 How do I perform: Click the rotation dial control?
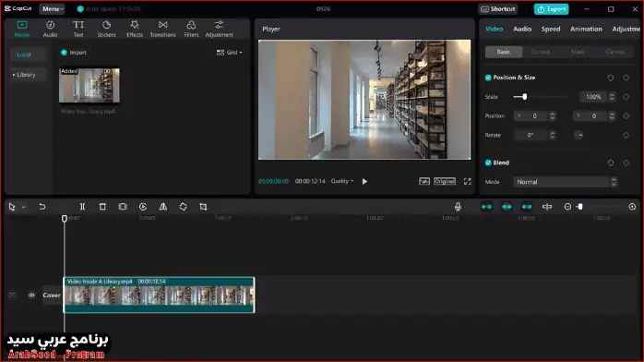578,135
